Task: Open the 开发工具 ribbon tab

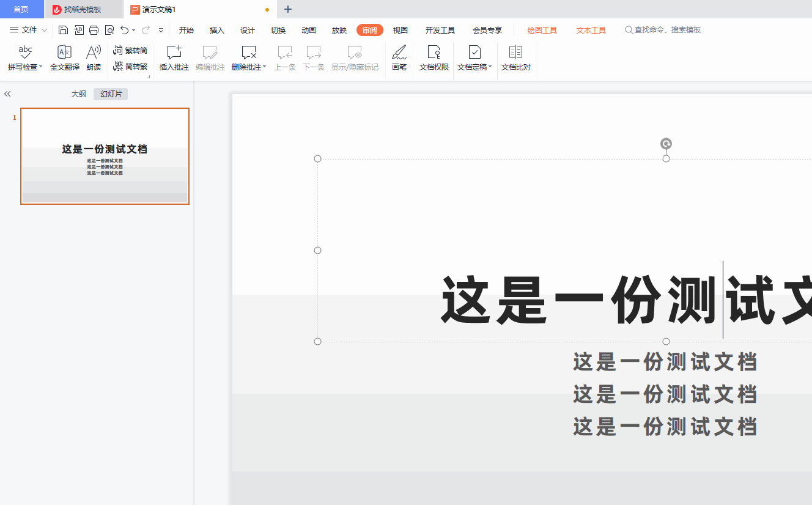Action: (440, 30)
